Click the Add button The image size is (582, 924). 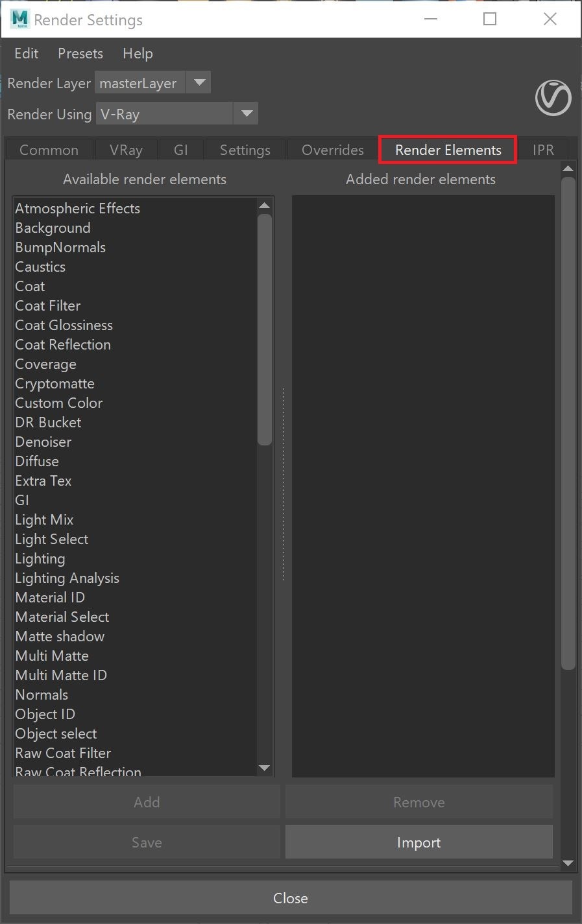click(147, 802)
